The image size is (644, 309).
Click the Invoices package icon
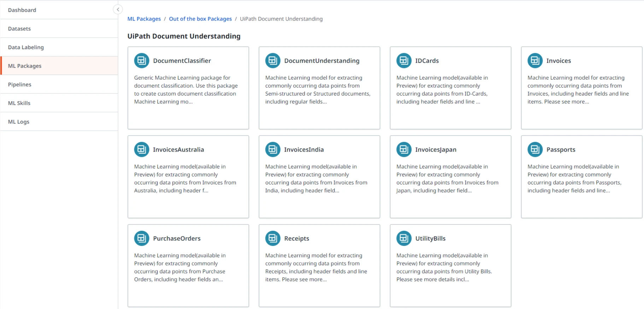[535, 61]
